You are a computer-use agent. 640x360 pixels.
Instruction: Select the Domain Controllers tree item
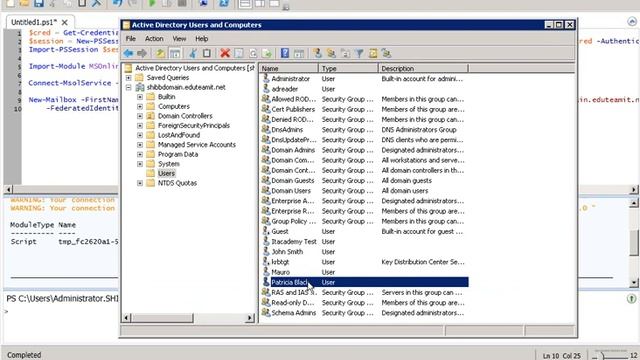coord(185,116)
